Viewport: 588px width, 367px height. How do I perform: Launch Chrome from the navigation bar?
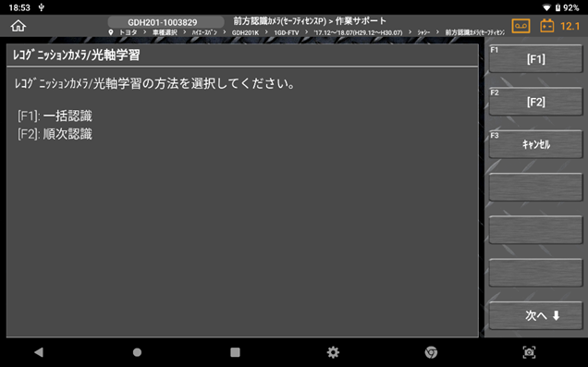point(431,352)
